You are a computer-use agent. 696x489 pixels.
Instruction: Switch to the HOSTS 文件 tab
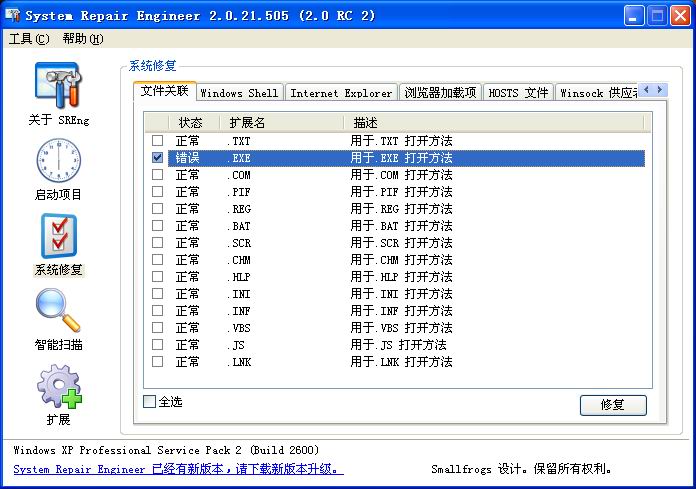coord(518,93)
